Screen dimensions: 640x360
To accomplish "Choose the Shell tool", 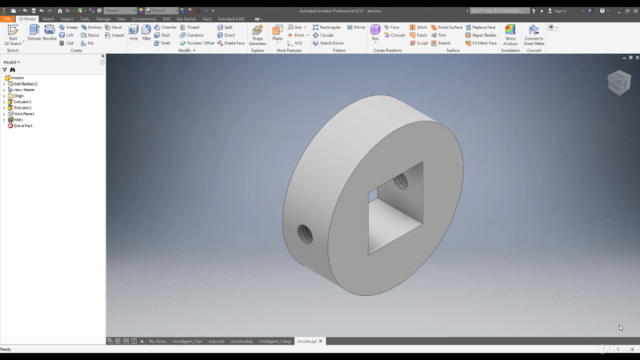I will [x=162, y=35].
